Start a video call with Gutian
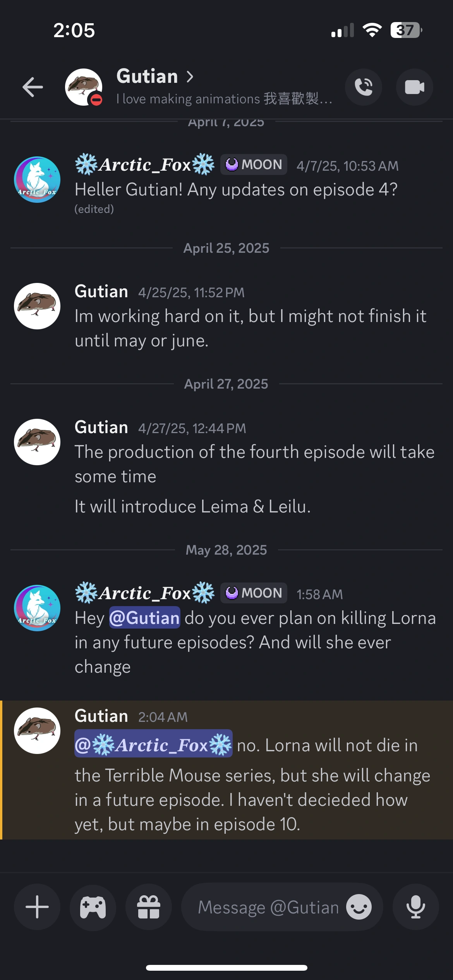This screenshot has width=453, height=980. (414, 87)
